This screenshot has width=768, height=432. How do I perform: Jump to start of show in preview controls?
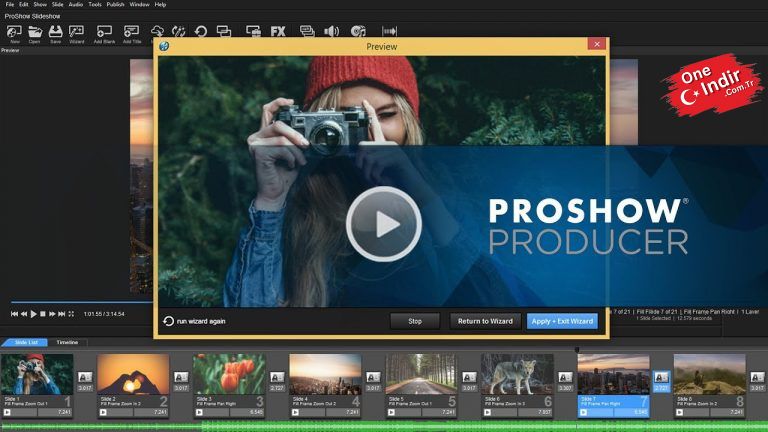pos(14,314)
